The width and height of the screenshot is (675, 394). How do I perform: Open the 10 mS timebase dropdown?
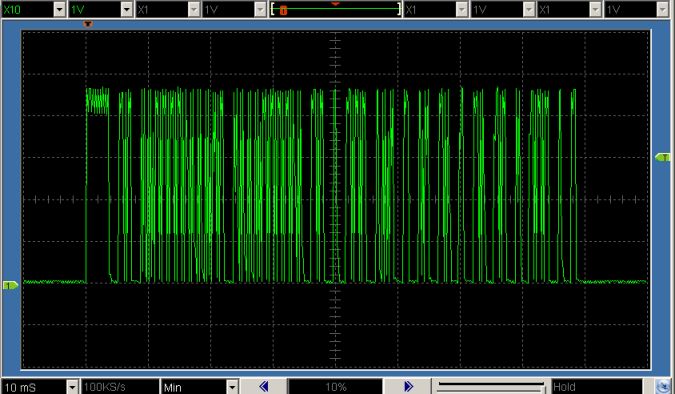(x=40, y=387)
